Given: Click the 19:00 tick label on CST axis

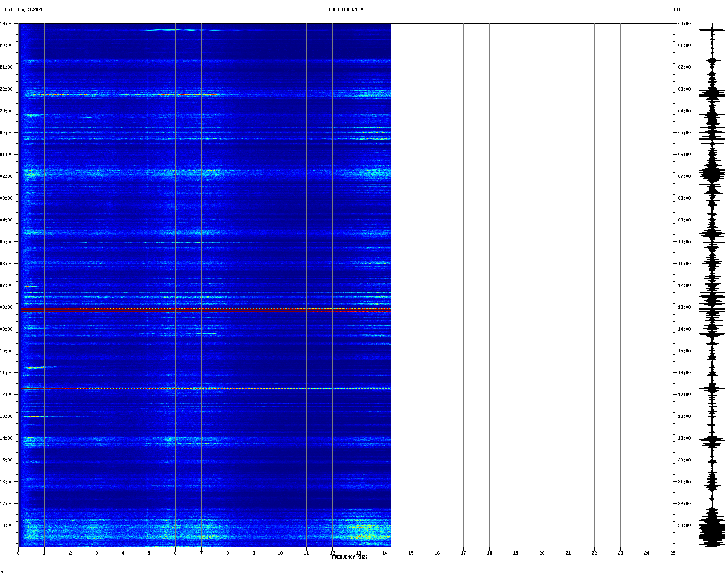Looking at the screenshot, I should (x=6, y=24).
